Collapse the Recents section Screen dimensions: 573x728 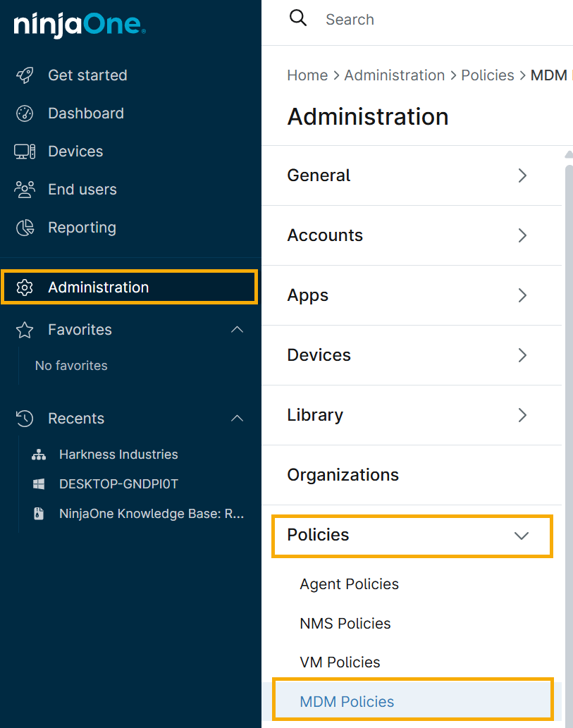238,419
